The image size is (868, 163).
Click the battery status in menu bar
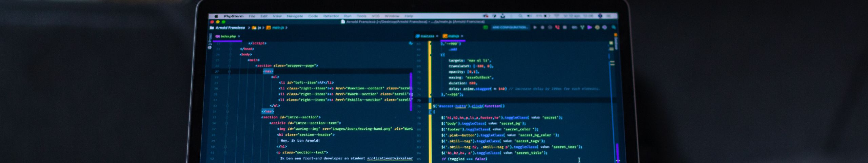coord(543,16)
